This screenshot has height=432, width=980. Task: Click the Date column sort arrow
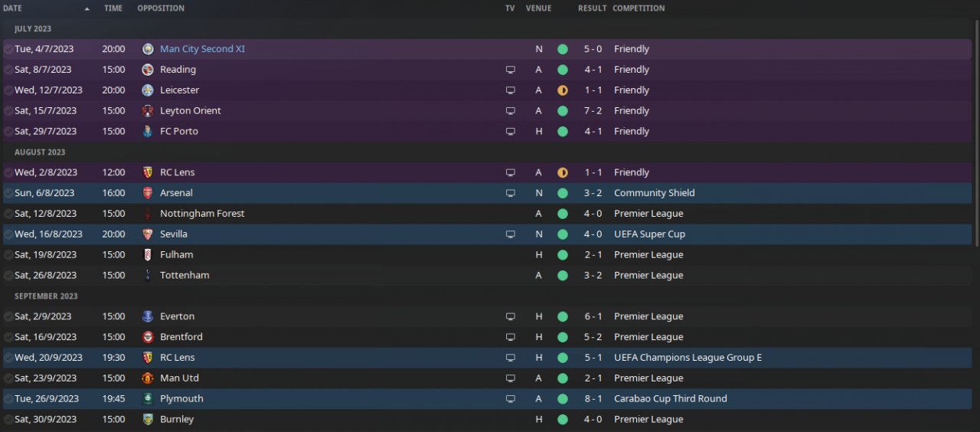pyautogui.click(x=87, y=8)
